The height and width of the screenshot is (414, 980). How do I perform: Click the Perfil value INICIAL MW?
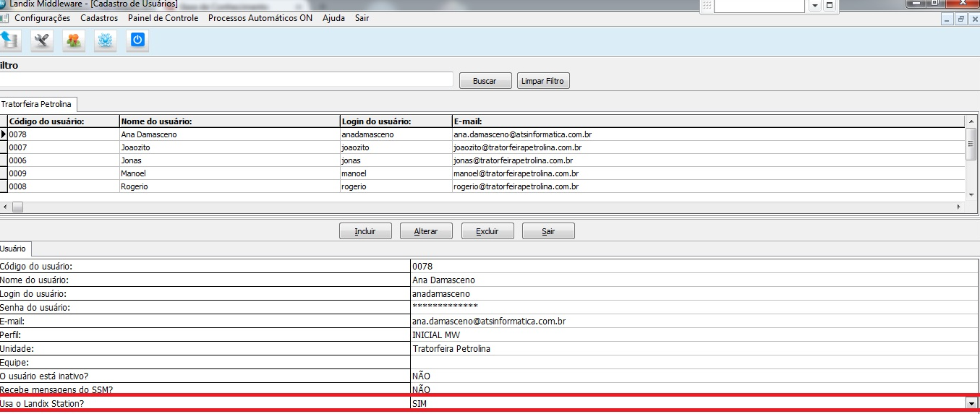pyautogui.click(x=694, y=335)
